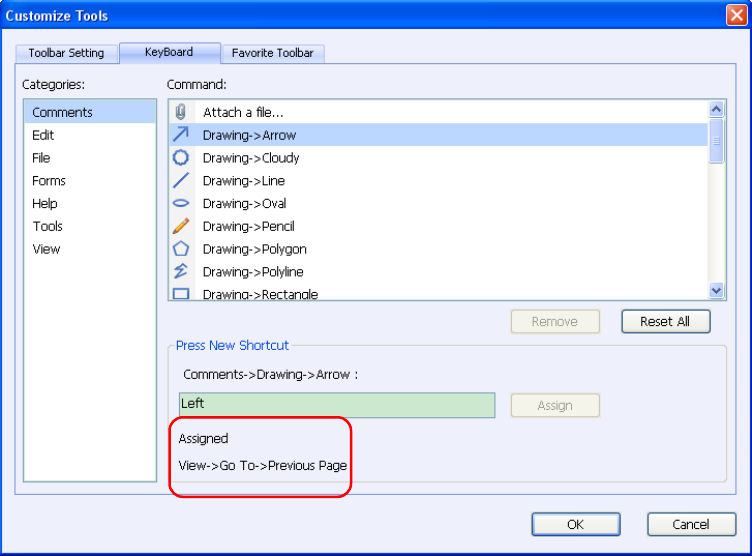Click the Remove button

(x=555, y=321)
